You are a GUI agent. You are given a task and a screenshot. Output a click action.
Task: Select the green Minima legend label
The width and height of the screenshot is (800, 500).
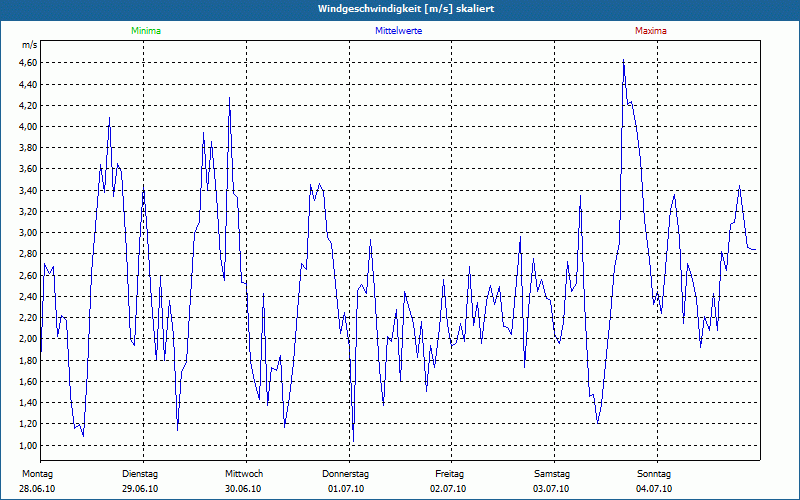pyautogui.click(x=146, y=31)
